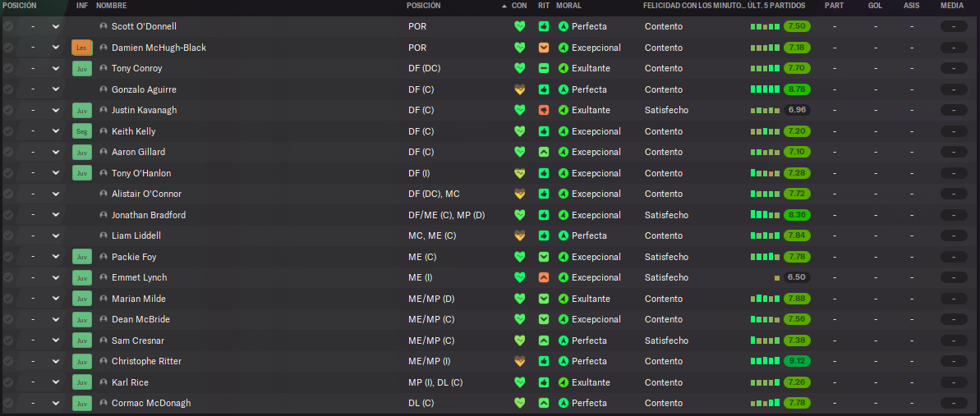Screen dimensions: 980x416
Task: Open position dropdown for Damien McHugh-Black
Action: coord(56,48)
